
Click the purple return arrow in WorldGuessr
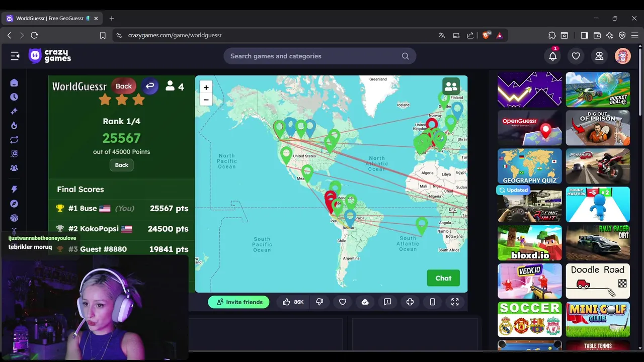149,86
